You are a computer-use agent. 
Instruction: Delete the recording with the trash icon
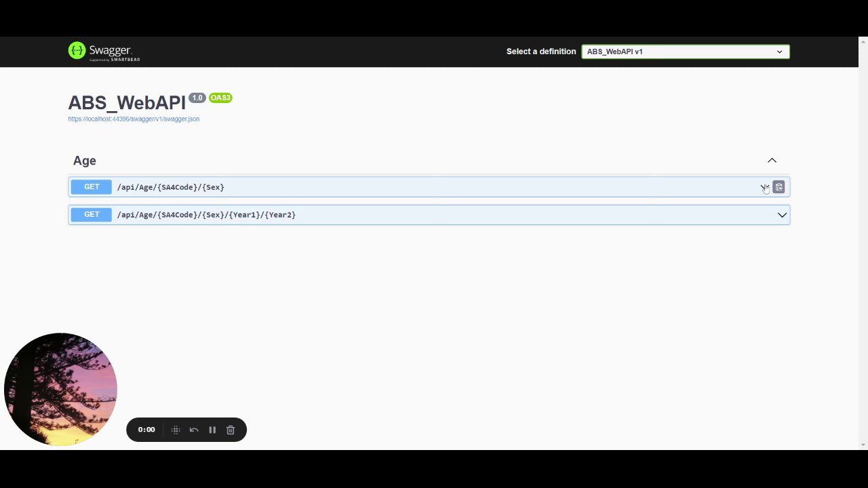tap(231, 430)
